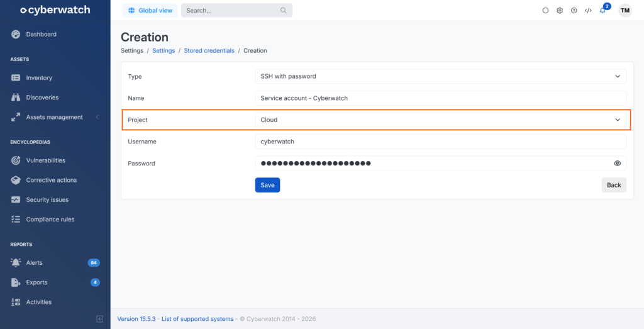
Task: Open Vulnerabilities in the sidebar
Action: pyautogui.click(x=45, y=160)
